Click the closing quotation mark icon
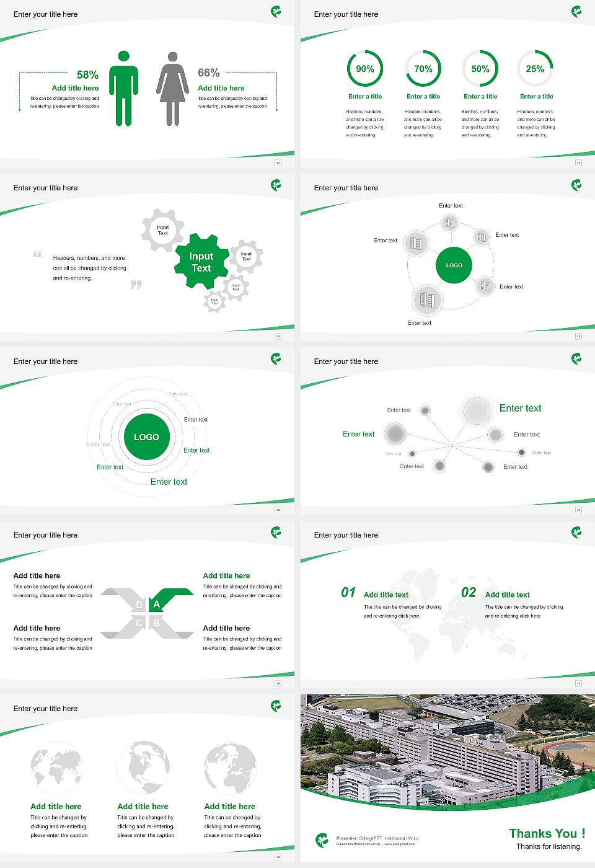Viewport: 595px width, 868px height. [136, 285]
